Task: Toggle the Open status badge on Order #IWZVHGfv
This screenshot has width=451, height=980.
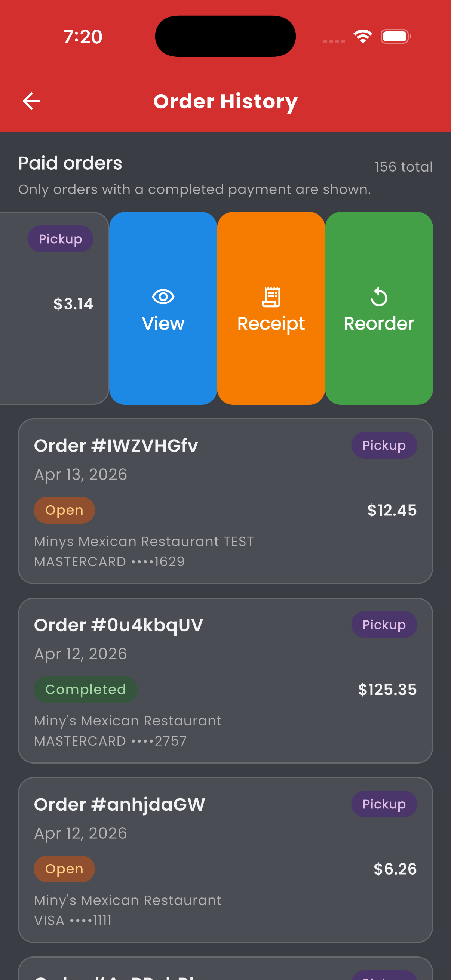Action: tap(64, 510)
